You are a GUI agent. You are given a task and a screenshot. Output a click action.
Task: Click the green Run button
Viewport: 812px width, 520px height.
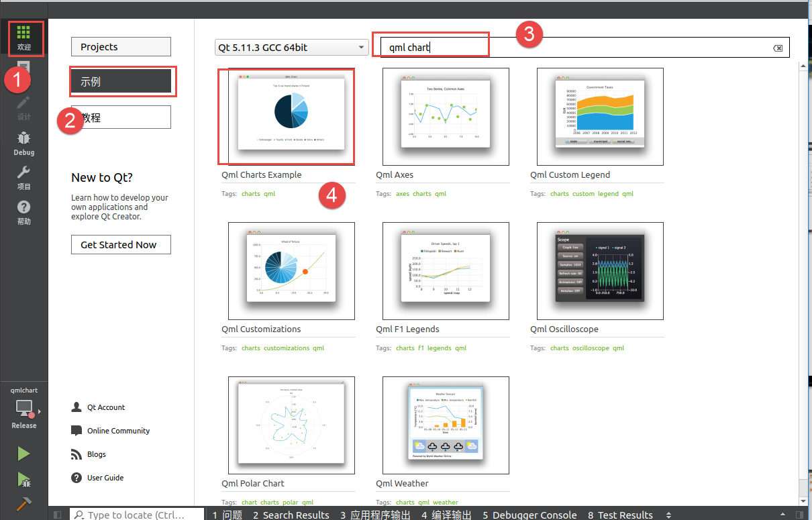coord(23,454)
